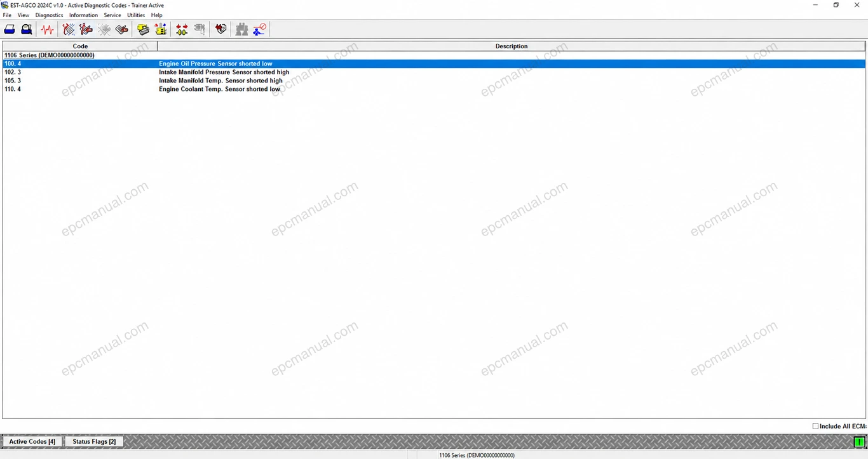Click 'Intake Manifold Temp. Sensor shorted high' description
Screen dimensions: 868x459
point(220,81)
